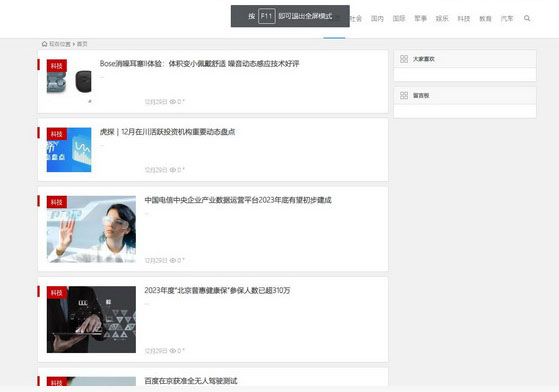Click the grid icon beside 大家喜欢
Image resolution: width=559 pixels, height=392 pixels.
click(x=404, y=59)
